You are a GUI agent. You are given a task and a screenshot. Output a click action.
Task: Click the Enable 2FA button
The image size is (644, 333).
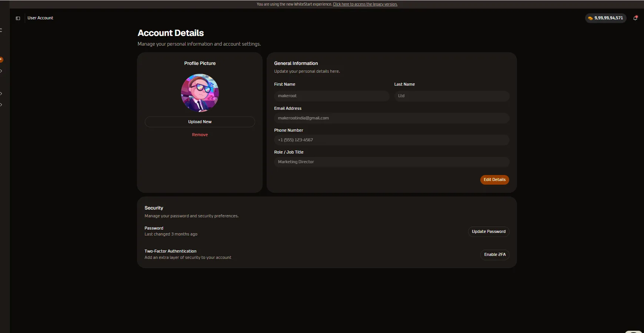[495, 255]
